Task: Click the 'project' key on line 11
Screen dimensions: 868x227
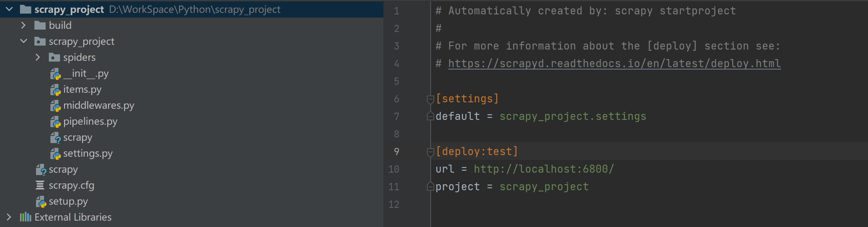Action: click(x=457, y=187)
